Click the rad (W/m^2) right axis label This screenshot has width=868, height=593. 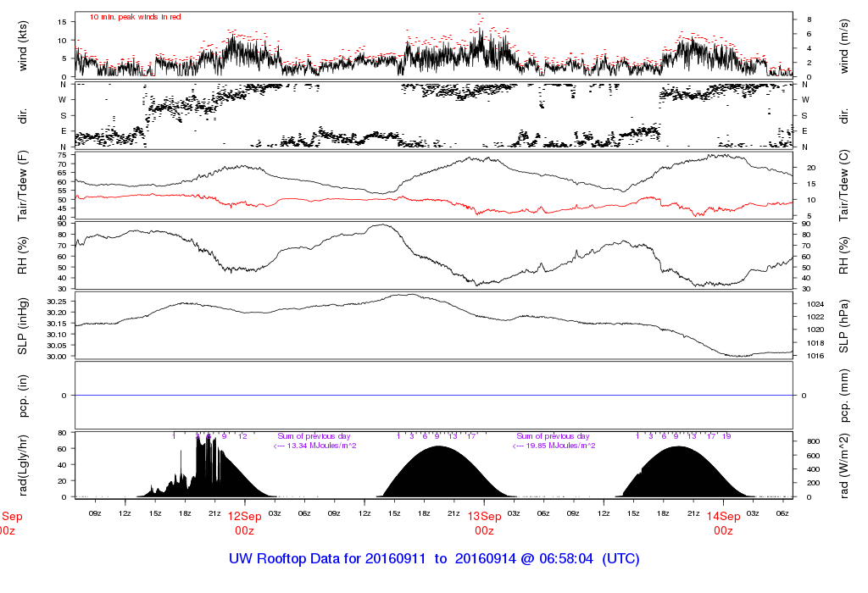pos(844,465)
